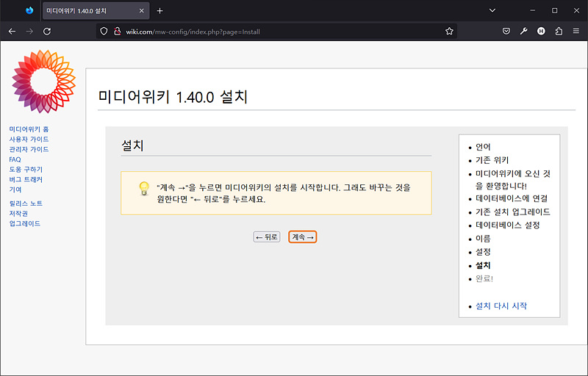Click the 언어 step in list
This screenshot has height=376, width=588.
(x=483, y=147)
